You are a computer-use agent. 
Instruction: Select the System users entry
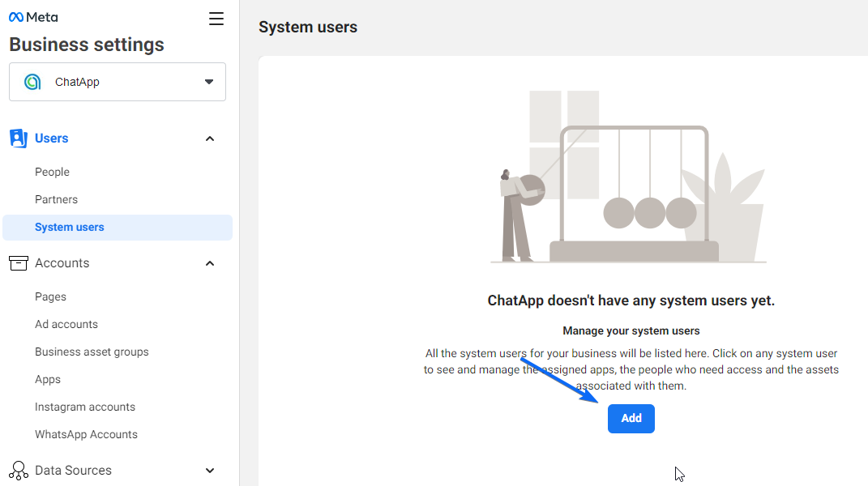click(69, 227)
